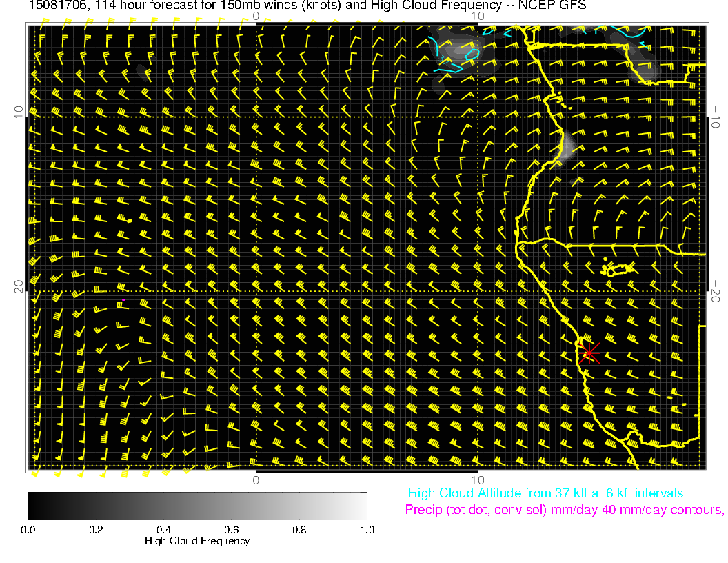Screen dimensions: 728x563
Task: Click the "High Cloud Frequency" colorbar label
Action: click(x=197, y=541)
